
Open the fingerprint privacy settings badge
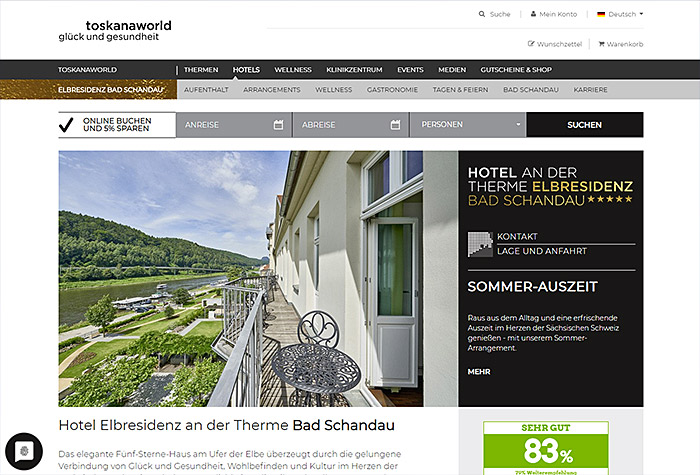click(x=24, y=451)
